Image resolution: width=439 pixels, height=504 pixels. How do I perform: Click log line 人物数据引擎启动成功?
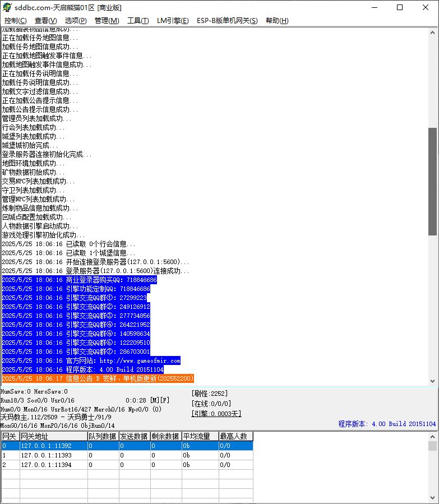point(40,226)
